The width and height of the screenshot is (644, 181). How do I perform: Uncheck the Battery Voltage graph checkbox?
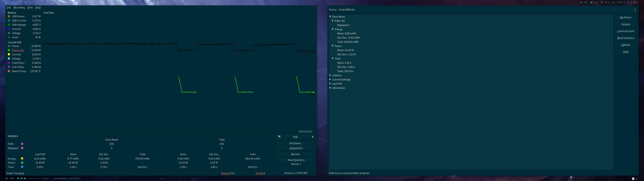[x=9, y=33]
